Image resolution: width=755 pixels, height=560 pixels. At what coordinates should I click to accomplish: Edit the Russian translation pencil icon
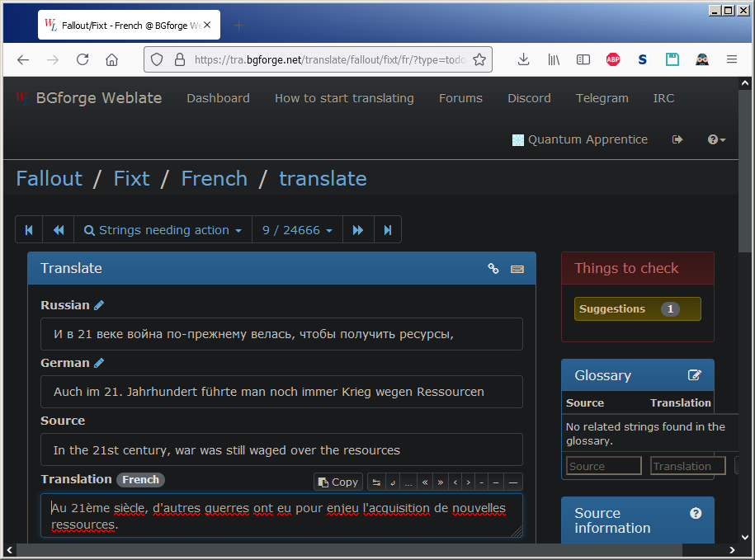(x=99, y=305)
